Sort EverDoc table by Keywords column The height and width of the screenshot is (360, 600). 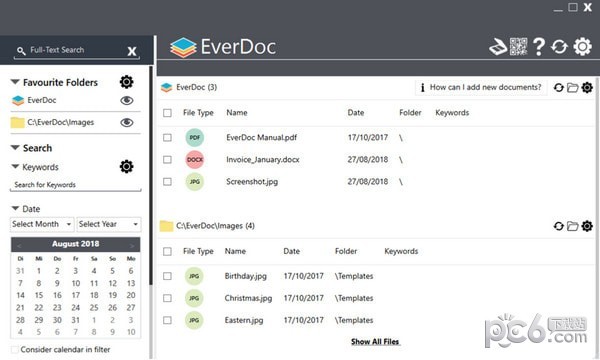click(452, 113)
